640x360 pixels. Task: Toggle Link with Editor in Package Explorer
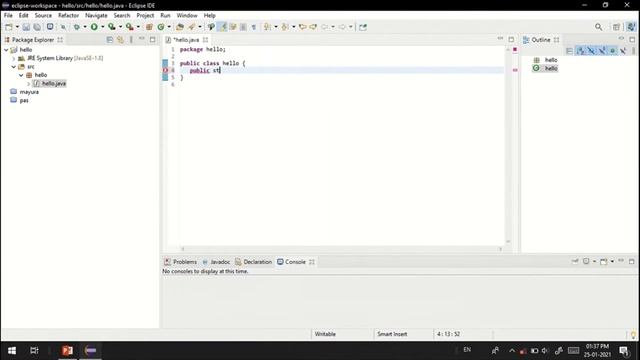120,40
